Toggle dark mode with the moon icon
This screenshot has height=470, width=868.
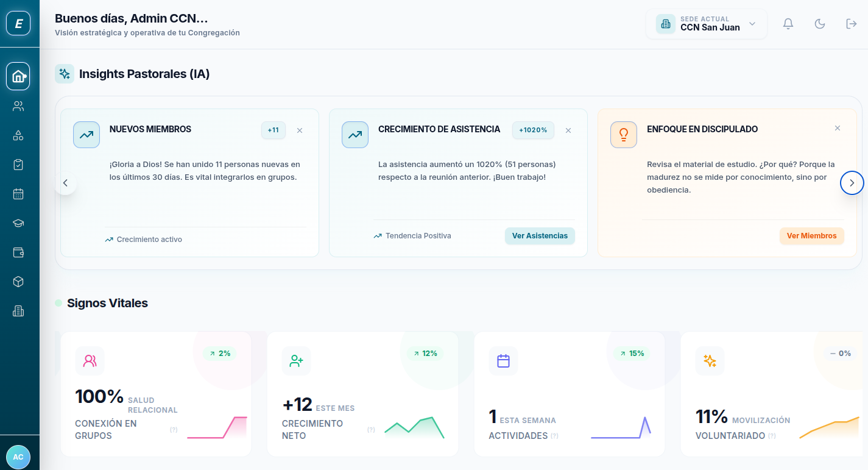[819, 23]
